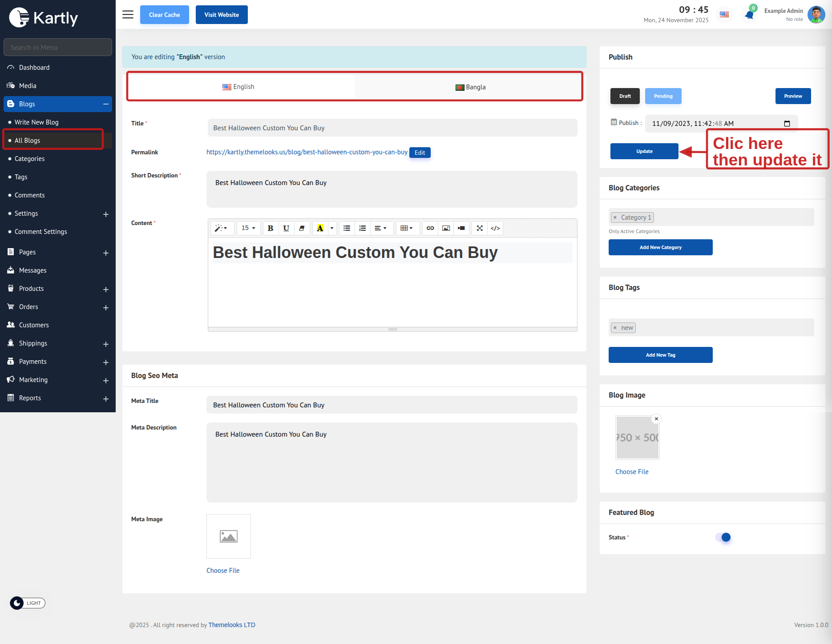The width and height of the screenshot is (832, 644).
Task: Click the hamburger menu icon
Action: click(128, 15)
